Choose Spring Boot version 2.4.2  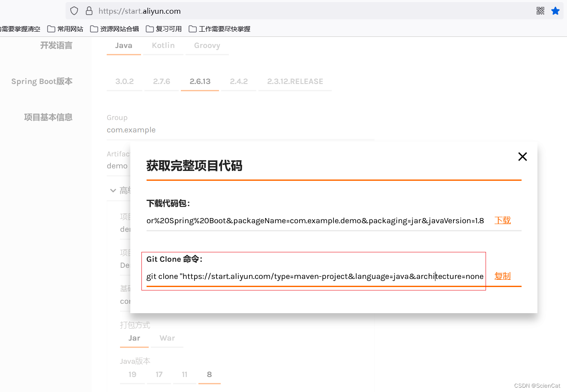point(239,81)
